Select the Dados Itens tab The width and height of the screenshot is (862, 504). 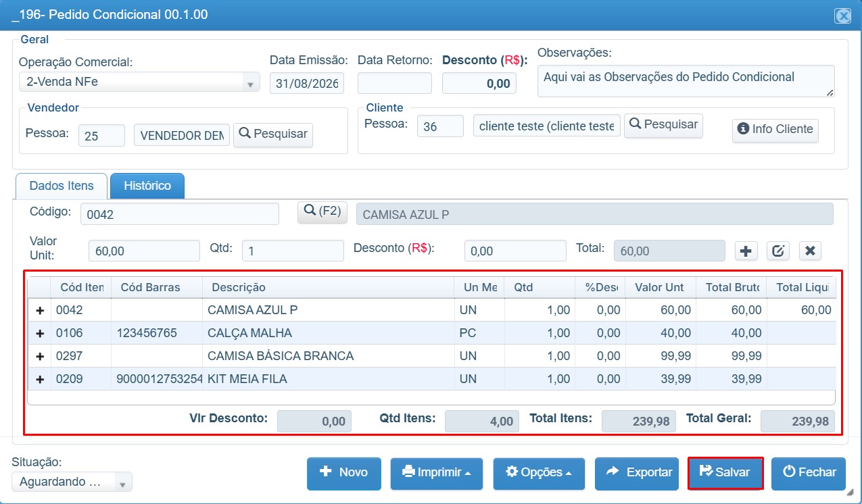(x=61, y=185)
